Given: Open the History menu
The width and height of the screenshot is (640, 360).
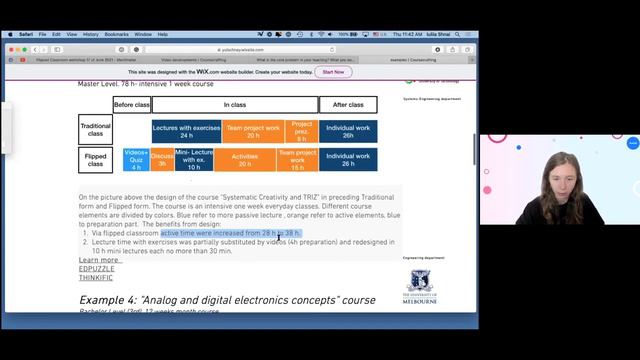Looking at the screenshot, I should tap(91, 35).
